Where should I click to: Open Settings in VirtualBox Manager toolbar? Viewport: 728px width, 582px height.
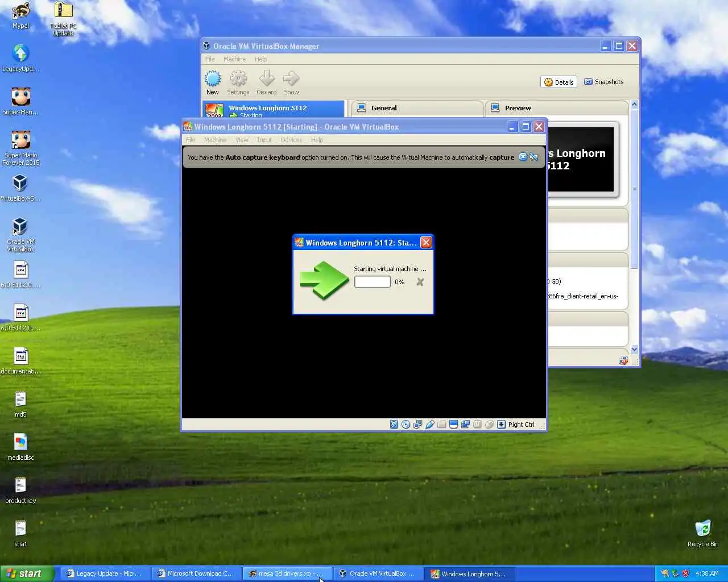point(238,83)
